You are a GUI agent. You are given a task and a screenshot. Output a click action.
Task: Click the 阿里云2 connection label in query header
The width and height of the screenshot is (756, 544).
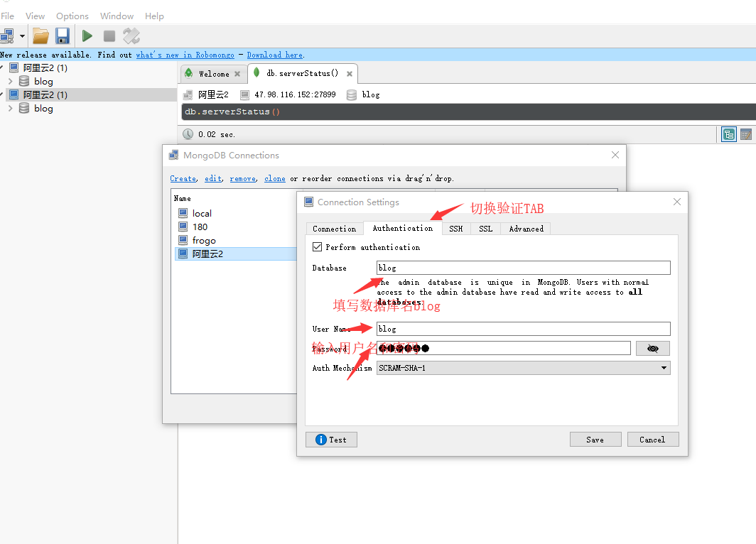(213, 94)
